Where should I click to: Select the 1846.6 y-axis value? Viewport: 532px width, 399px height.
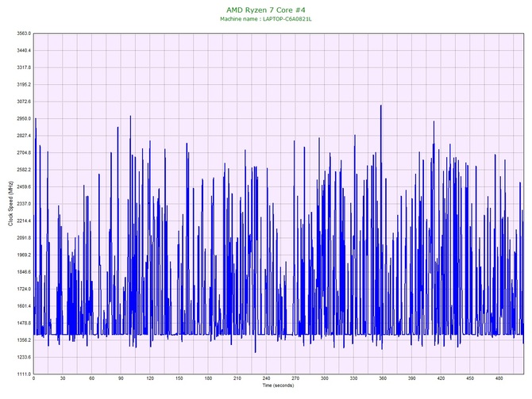24,272
